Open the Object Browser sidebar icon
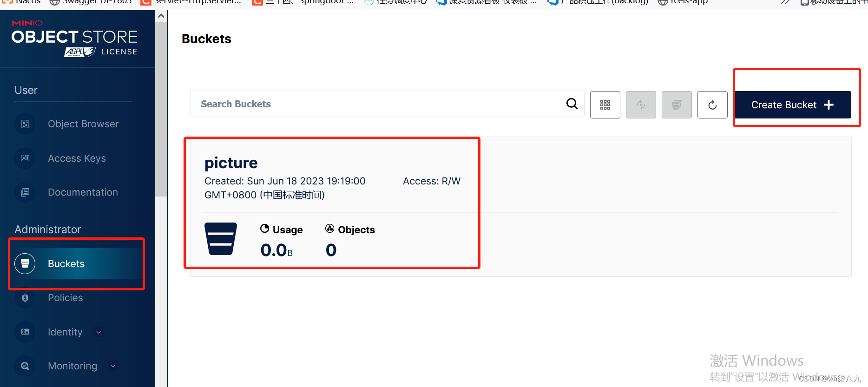 25,124
